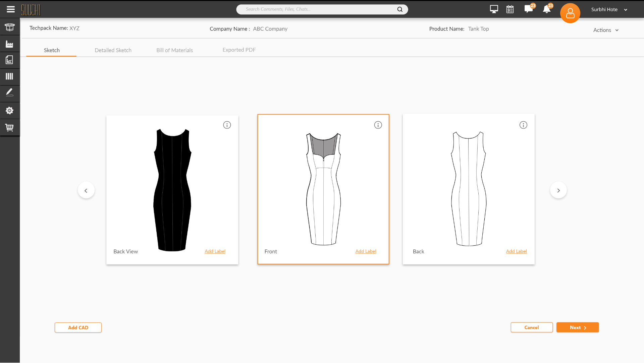This screenshot has width=644, height=363.
Task: Open the pencil edit sidebar icon
Action: tap(9, 93)
